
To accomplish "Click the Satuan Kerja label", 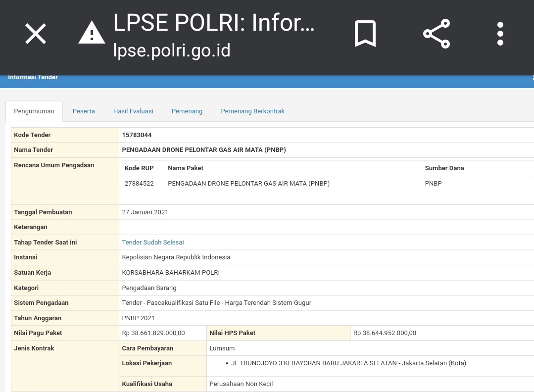I will [32, 272].
